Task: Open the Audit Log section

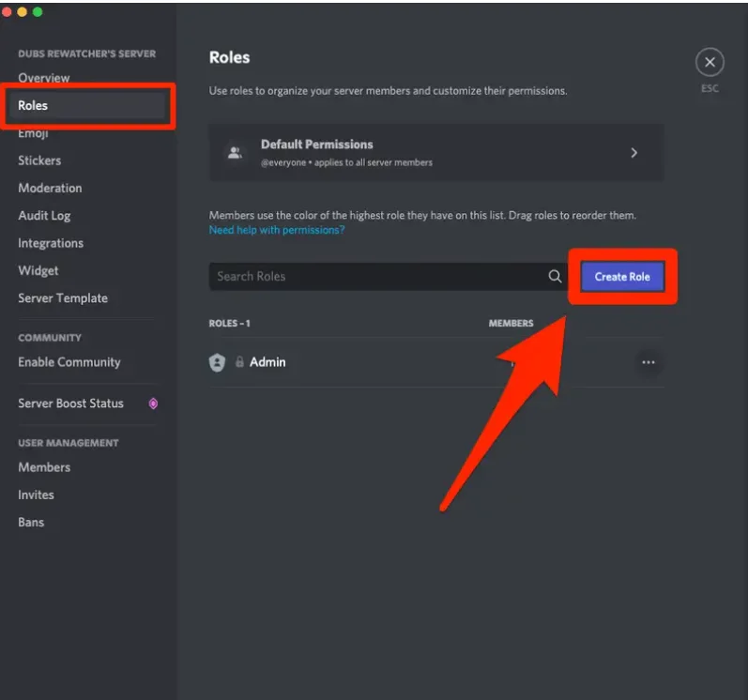Action: pyautogui.click(x=44, y=216)
